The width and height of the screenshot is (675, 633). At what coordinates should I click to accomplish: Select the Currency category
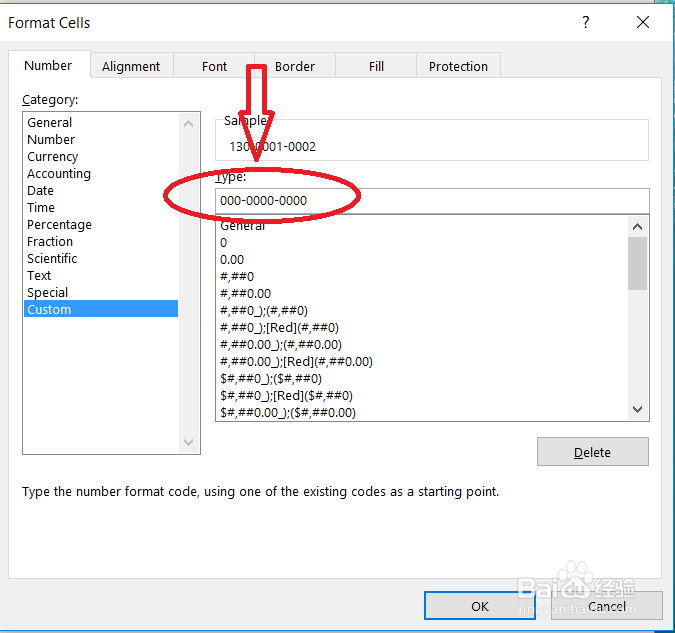click(53, 157)
